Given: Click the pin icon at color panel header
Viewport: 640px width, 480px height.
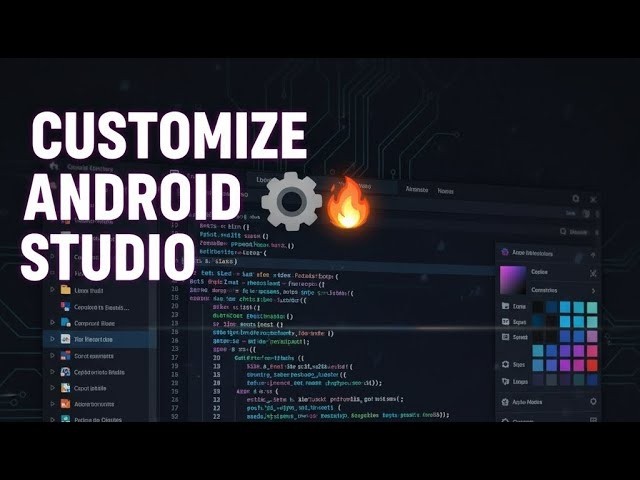Looking at the screenshot, I should click(593, 254).
